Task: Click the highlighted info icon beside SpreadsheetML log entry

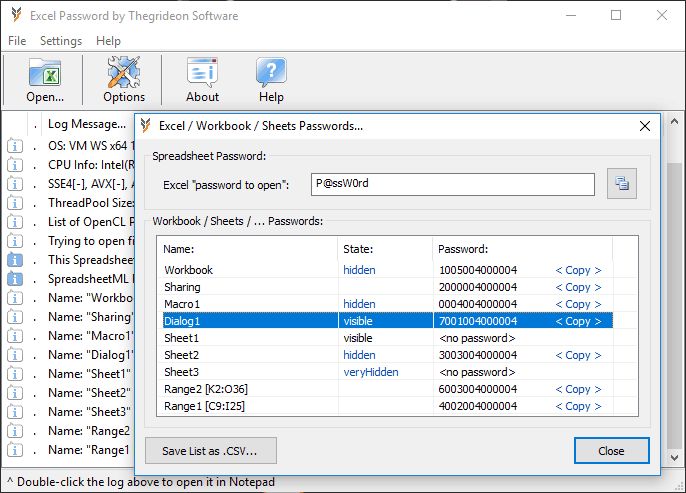Action: [15, 279]
